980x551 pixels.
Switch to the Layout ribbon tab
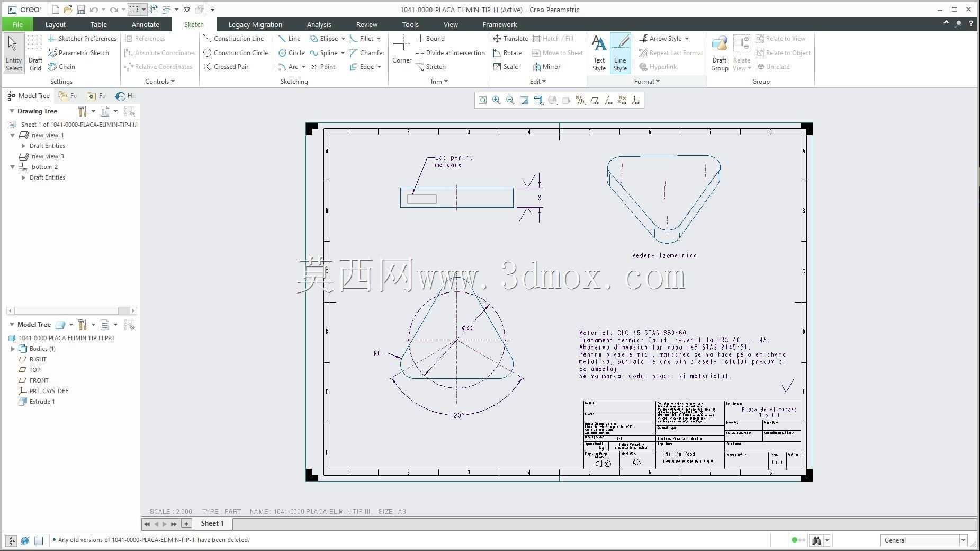click(x=55, y=24)
